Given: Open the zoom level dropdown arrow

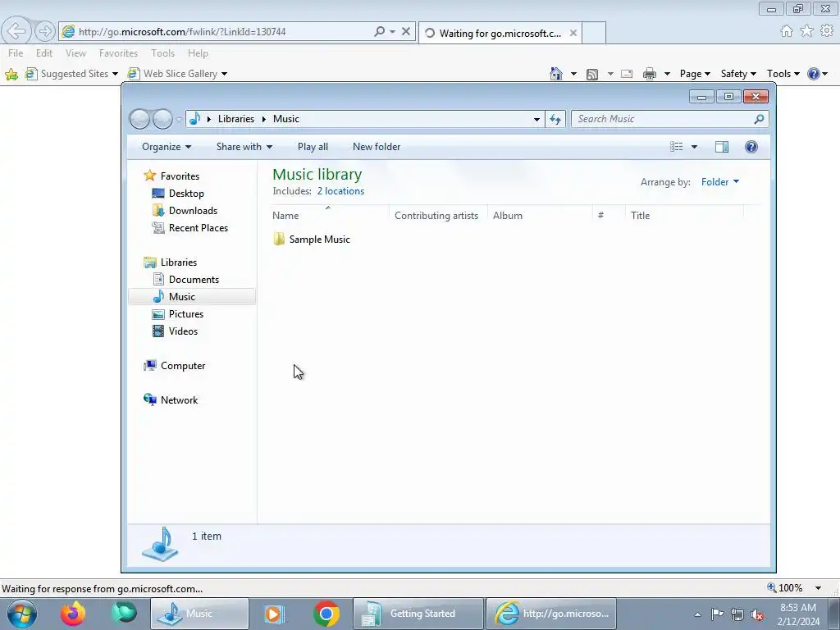Looking at the screenshot, I should click(818, 588).
